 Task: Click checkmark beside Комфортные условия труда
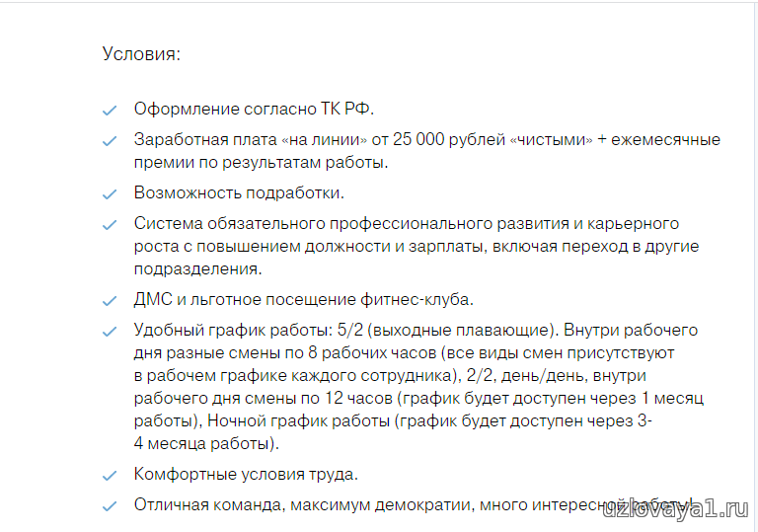(x=110, y=476)
